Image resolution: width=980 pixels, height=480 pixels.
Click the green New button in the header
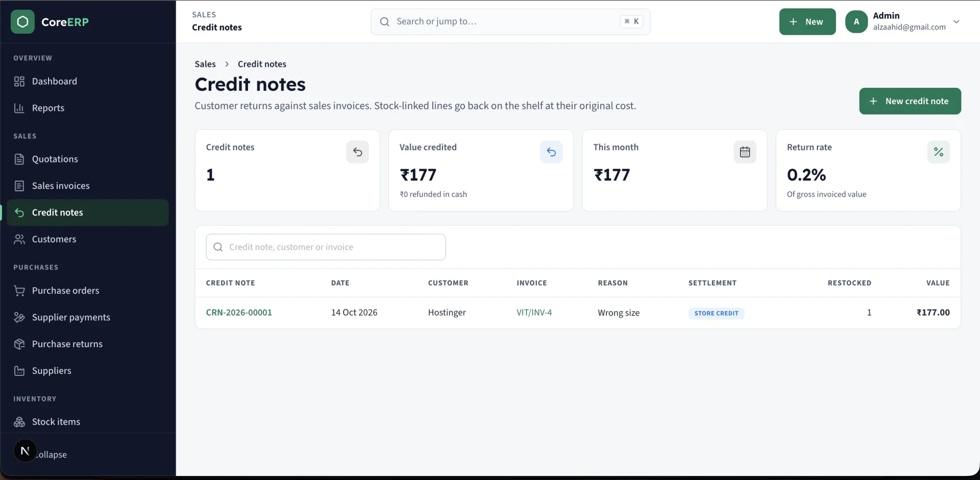click(x=807, y=21)
